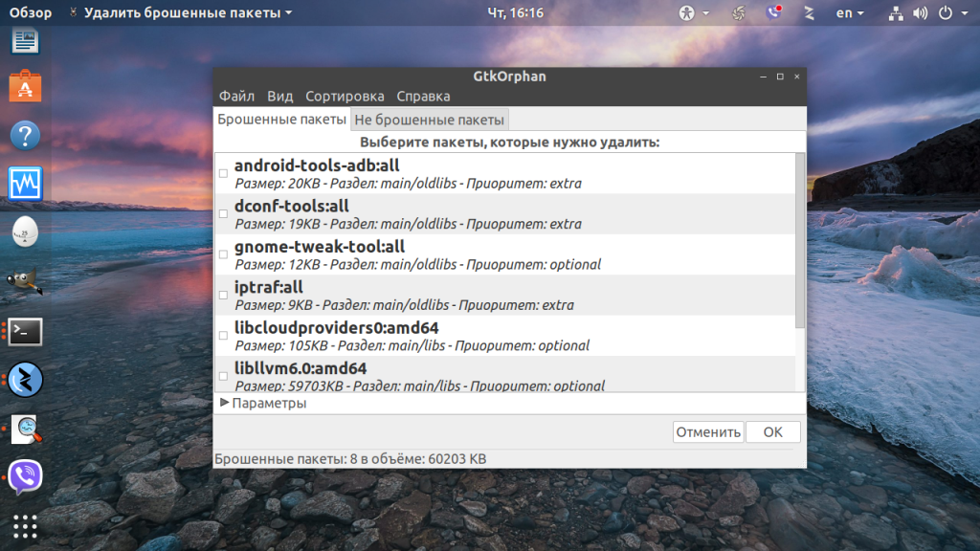980x551 pixels.
Task: Click the clock showing Чт, 16:16
Action: pyautogui.click(x=516, y=13)
